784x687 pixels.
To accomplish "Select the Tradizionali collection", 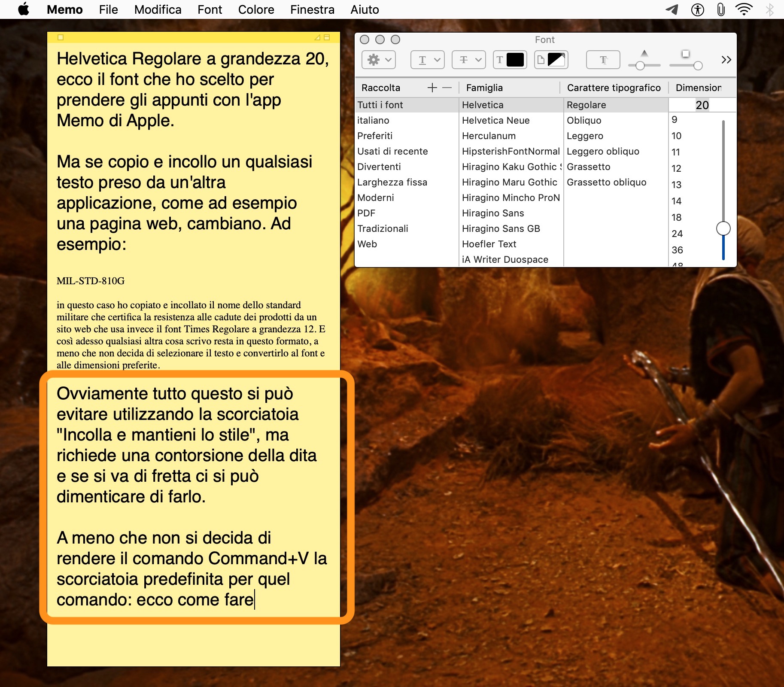I will pyautogui.click(x=407, y=228).
